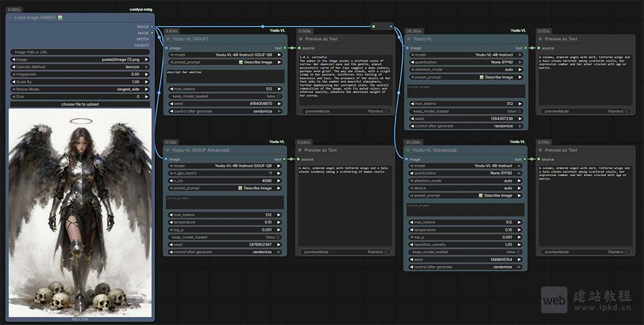
Task: Click choose file to upload button
Action: (x=80, y=104)
